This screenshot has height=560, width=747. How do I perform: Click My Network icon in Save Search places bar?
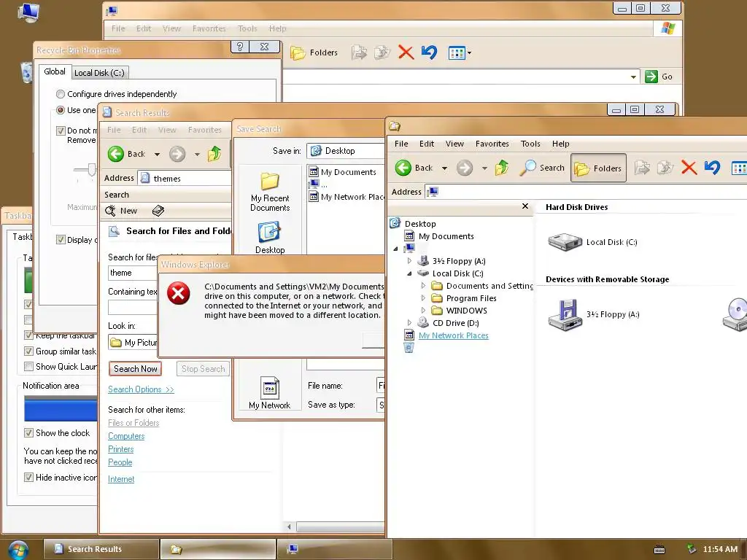pos(270,393)
